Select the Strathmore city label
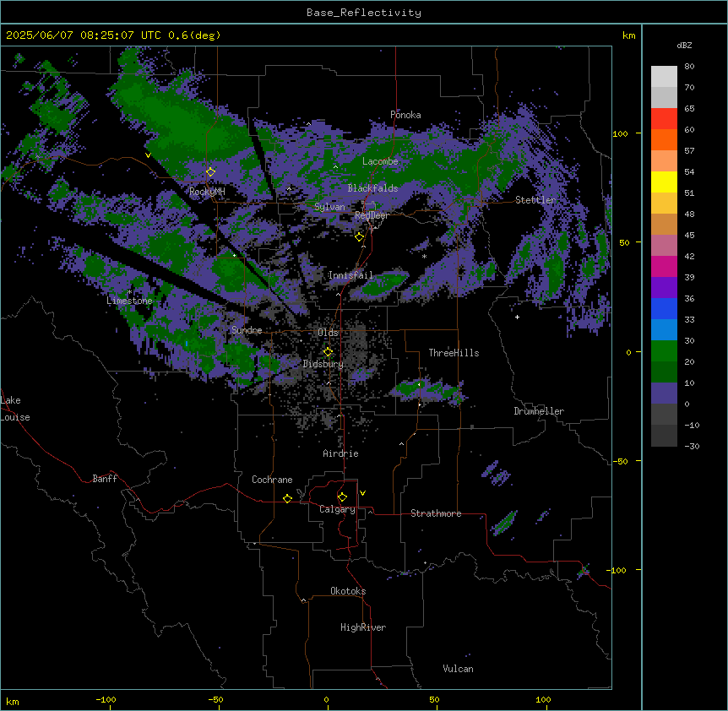Screen dimensions: 728x711 point(436,513)
